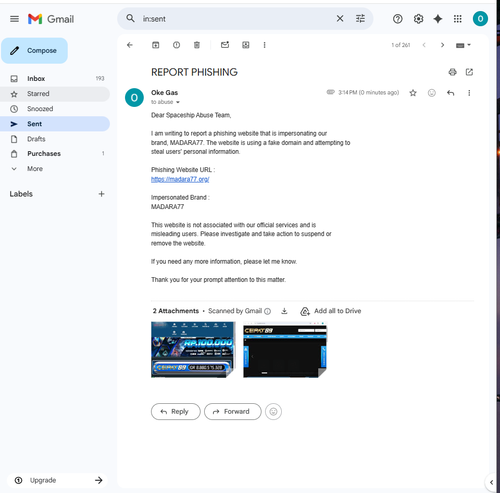Click the Gmail logo
The width and height of the screenshot is (500, 493).
pyautogui.click(x=51, y=19)
